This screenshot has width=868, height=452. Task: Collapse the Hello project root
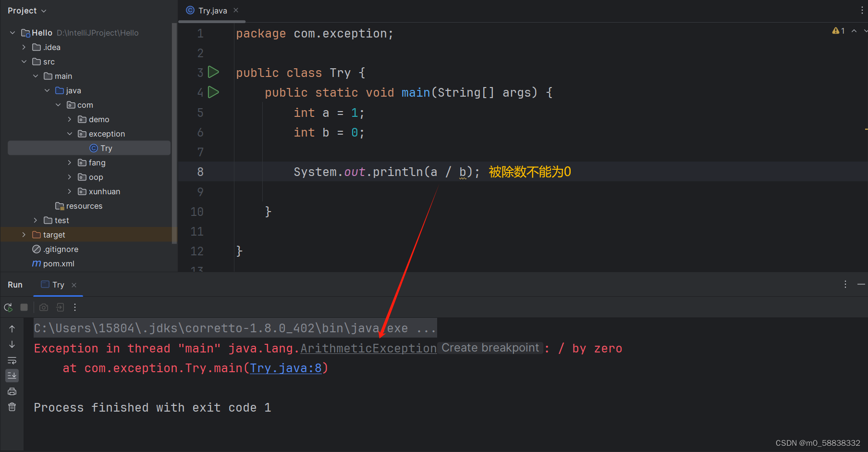click(x=12, y=33)
